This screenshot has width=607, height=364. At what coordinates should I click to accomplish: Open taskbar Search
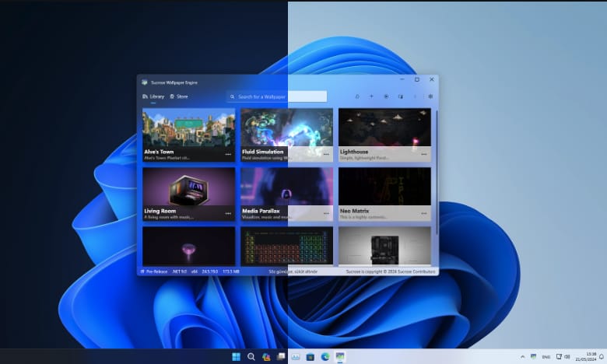pos(251,357)
